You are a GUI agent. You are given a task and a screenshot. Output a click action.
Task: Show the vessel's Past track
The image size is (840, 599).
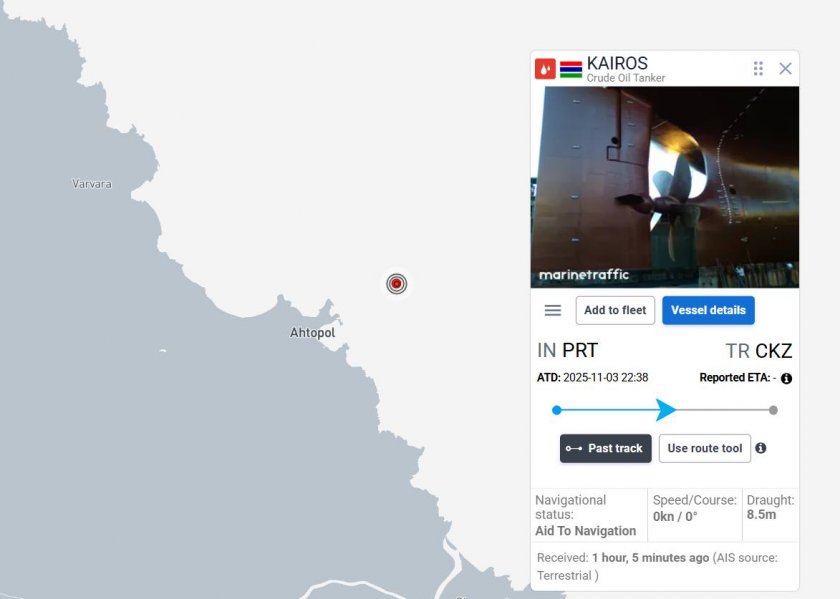[605, 448]
